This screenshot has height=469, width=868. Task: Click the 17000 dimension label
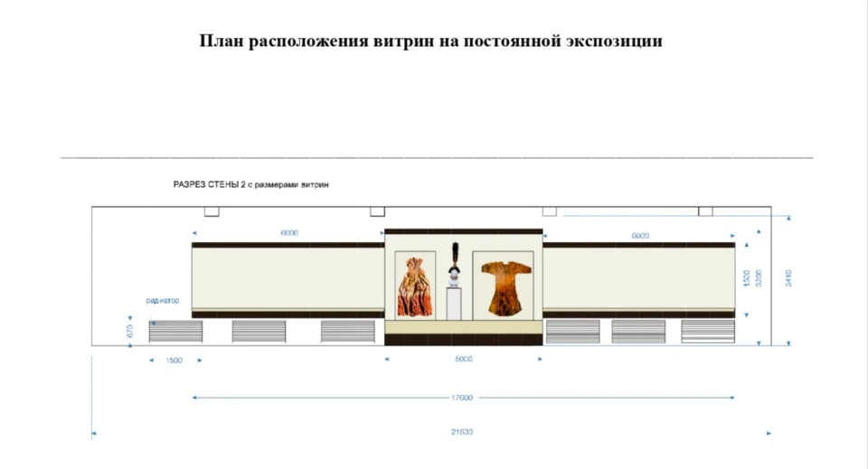pyautogui.click(x=462, y=398)
